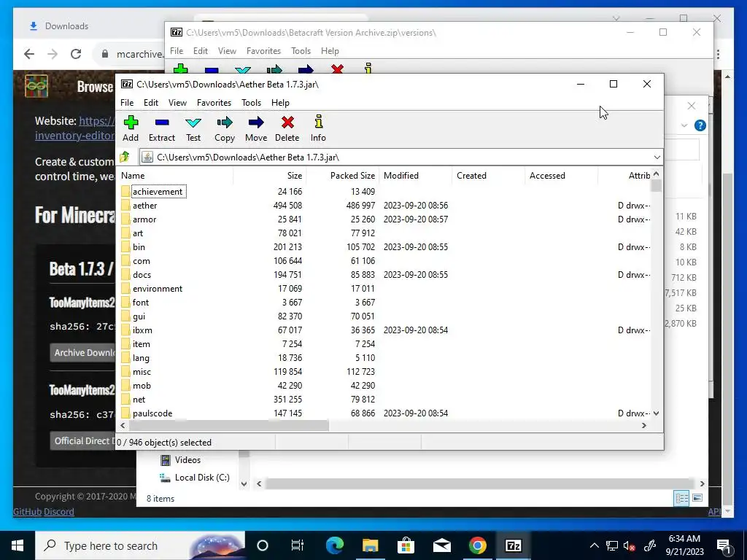
Task: Click the Extract toolbar icon in the Aether jar window
Action: (x=162, y=122)
